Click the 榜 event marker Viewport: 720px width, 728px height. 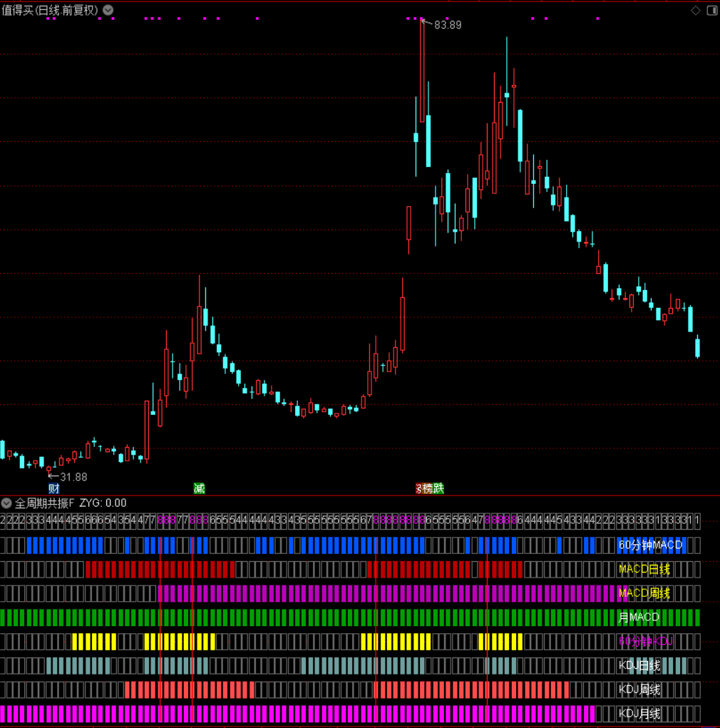[428, 488]
